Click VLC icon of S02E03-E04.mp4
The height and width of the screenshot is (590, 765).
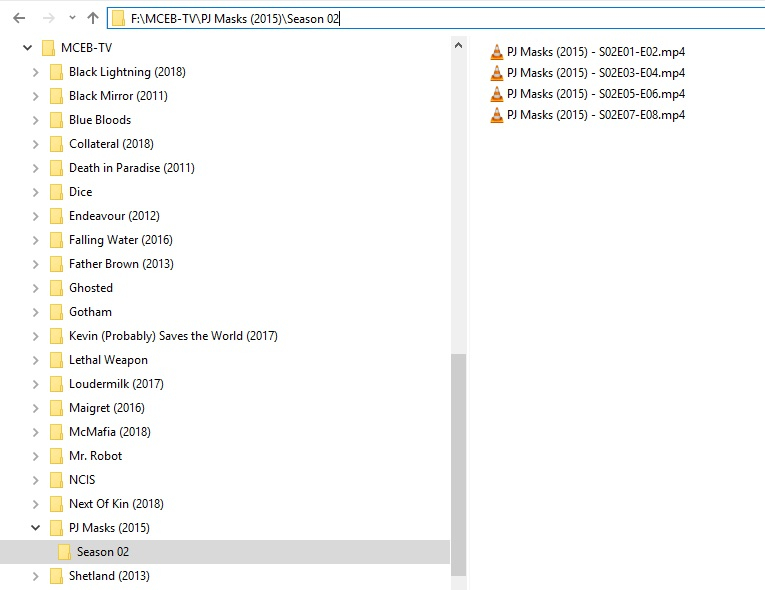(x=497, y=73)
